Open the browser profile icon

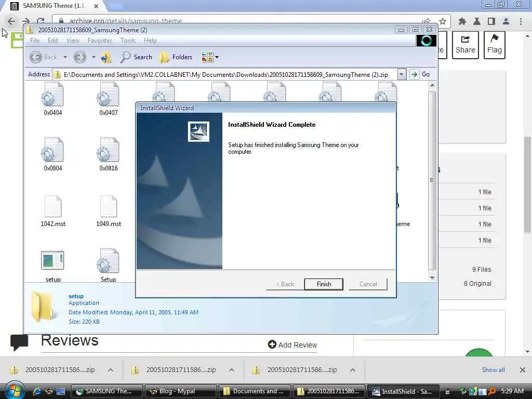pos(506,21)
